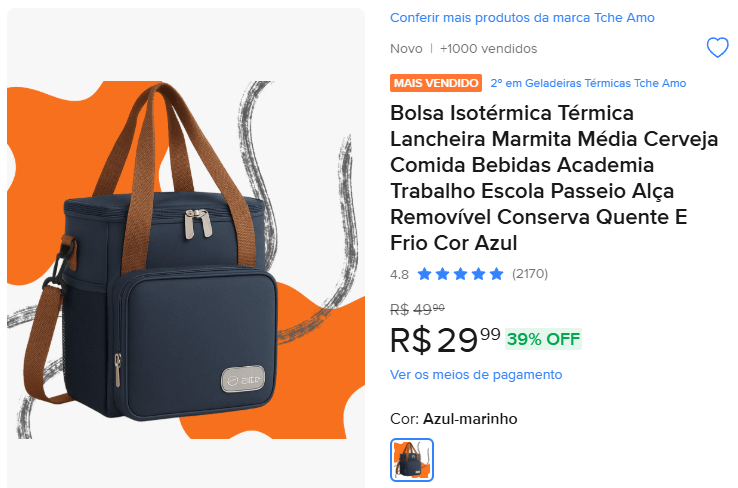738x488 pixels.
Task: Add product to favorites with heart icon
Action: click(717, 48)
